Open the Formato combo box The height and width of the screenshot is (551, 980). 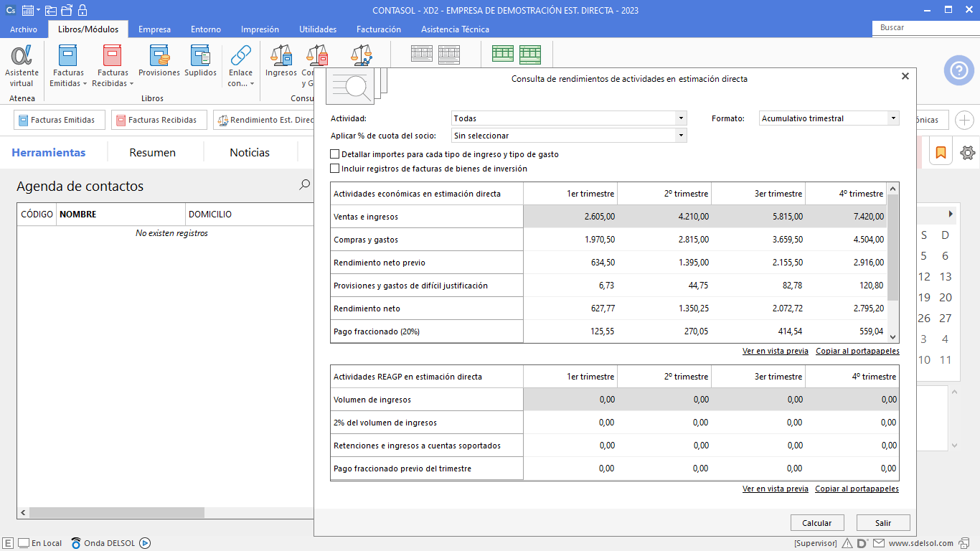(x=892, y=118)
